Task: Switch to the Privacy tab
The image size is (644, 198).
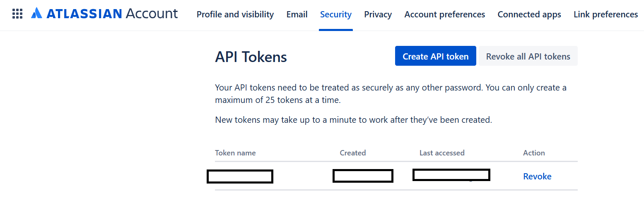Action: pyautogui.click(x=378, y=14)
